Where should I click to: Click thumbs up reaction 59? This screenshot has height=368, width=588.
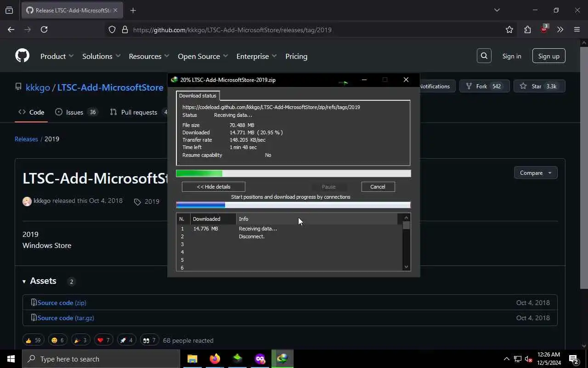pyautogui.click(x=34, y=340)
